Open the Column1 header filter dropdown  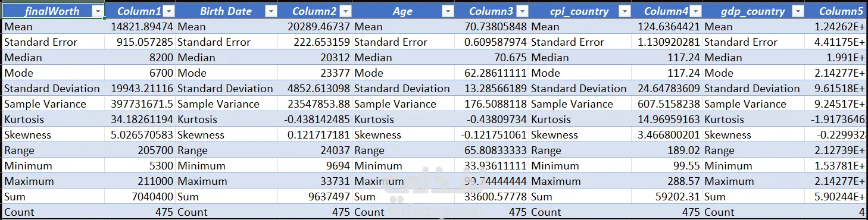(168, 11)
